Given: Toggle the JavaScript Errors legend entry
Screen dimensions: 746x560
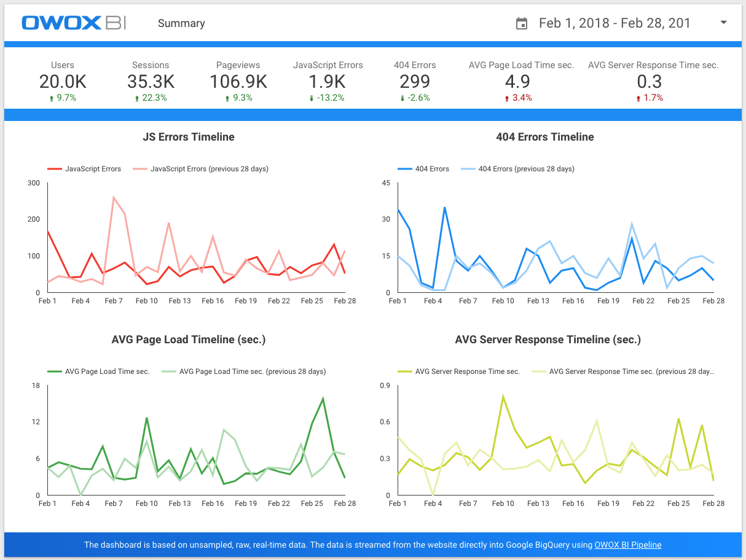Looking at the screenshot, I should 84,169.
